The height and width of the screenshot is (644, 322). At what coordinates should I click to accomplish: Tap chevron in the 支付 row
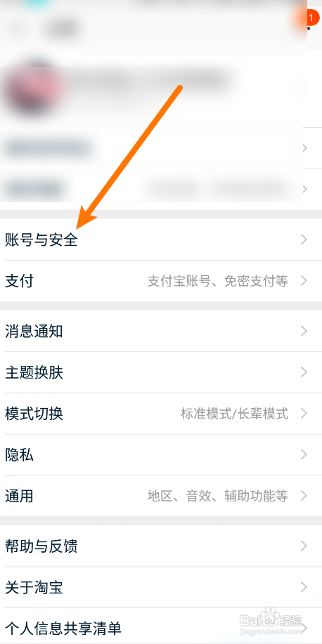(x=304, y=281)
